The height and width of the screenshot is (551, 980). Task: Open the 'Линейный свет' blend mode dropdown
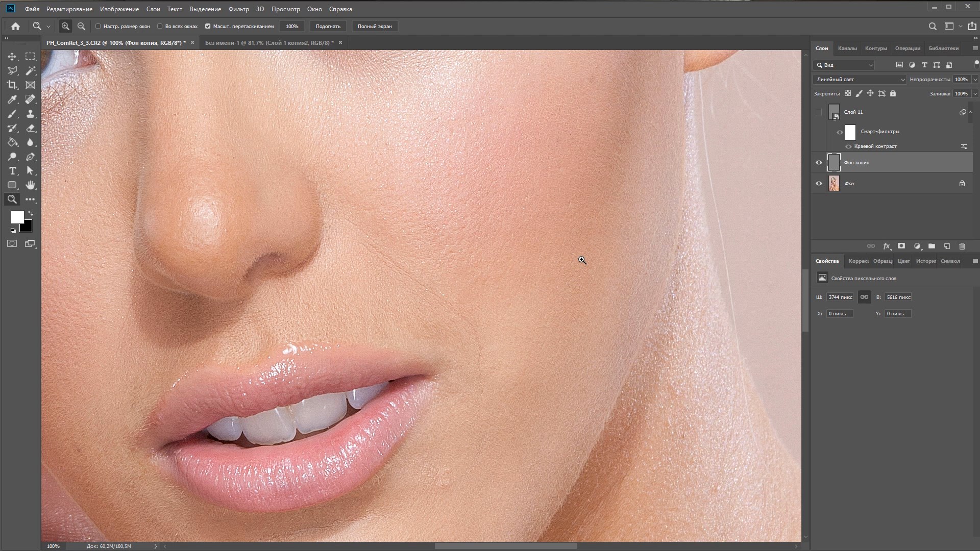[x=860, y=80]
